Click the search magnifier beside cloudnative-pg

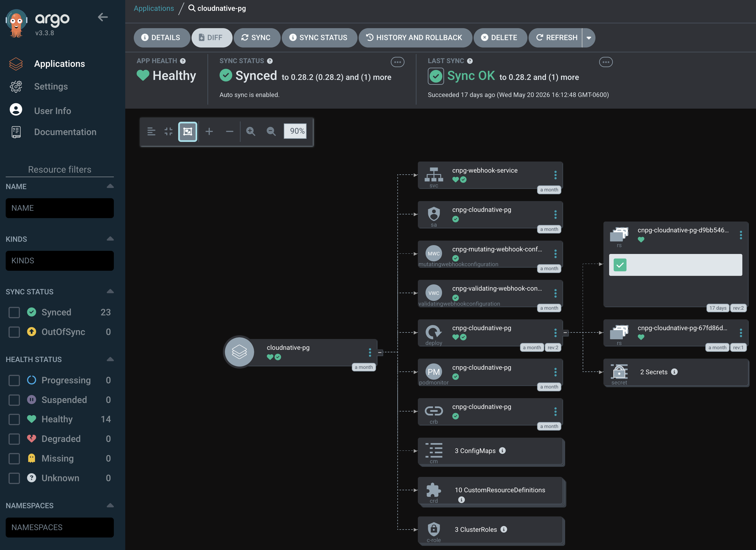[x=192, y=8]
